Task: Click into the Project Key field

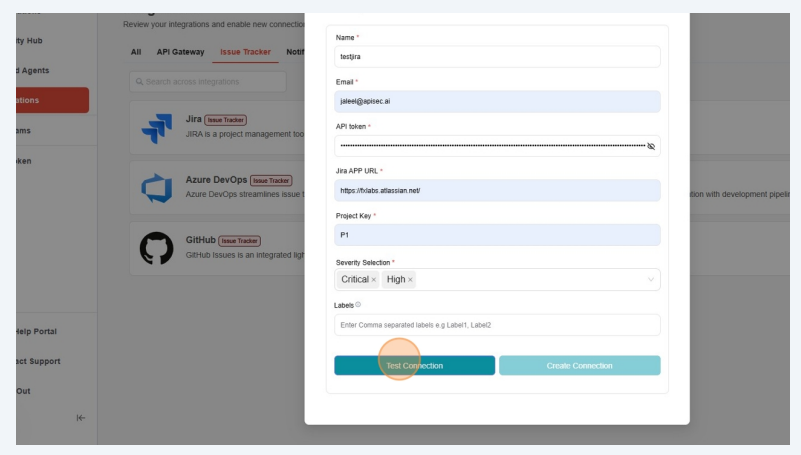Action: pyautogui.click(x=497, y=235)
